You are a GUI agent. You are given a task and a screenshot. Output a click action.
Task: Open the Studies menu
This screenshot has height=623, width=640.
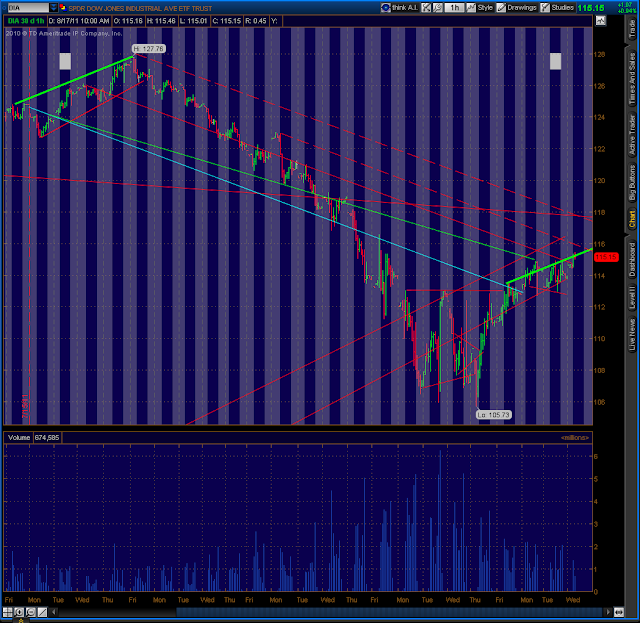tap(558, 7)
